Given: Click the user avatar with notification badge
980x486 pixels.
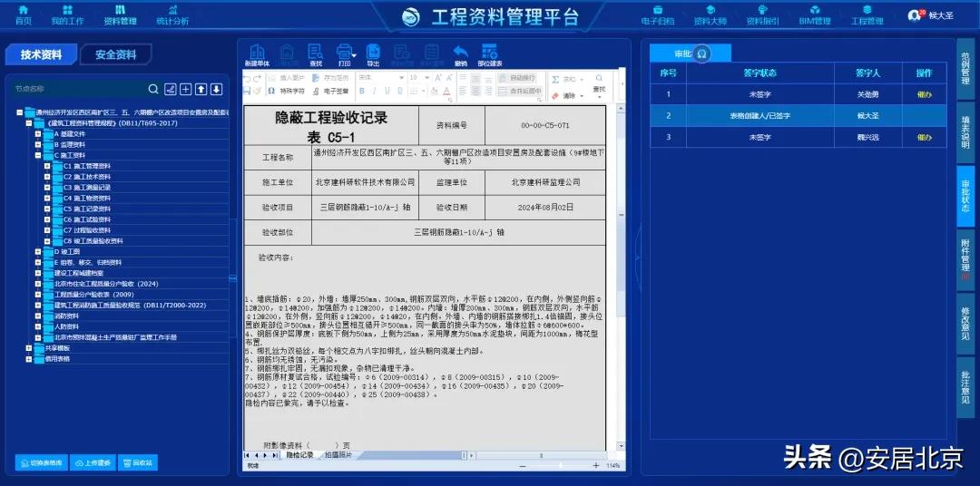Looking at the screenshot, I should tap(915, 15).
